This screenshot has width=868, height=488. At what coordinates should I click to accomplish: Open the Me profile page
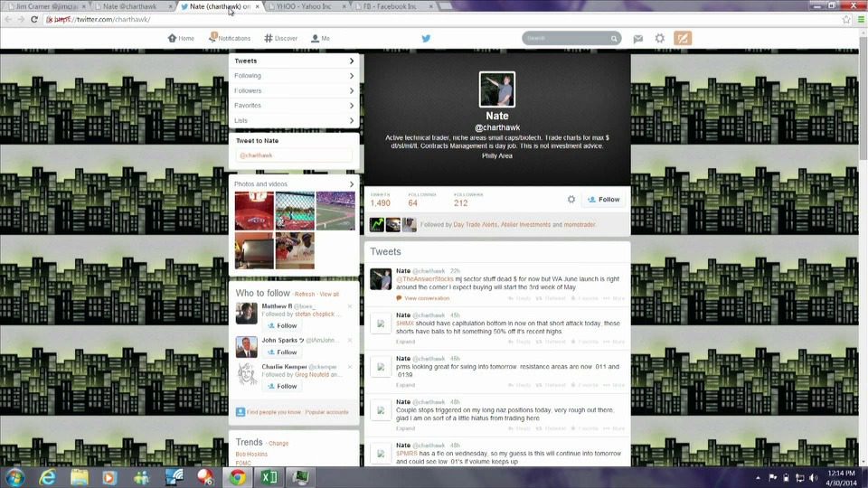point(320,38)
